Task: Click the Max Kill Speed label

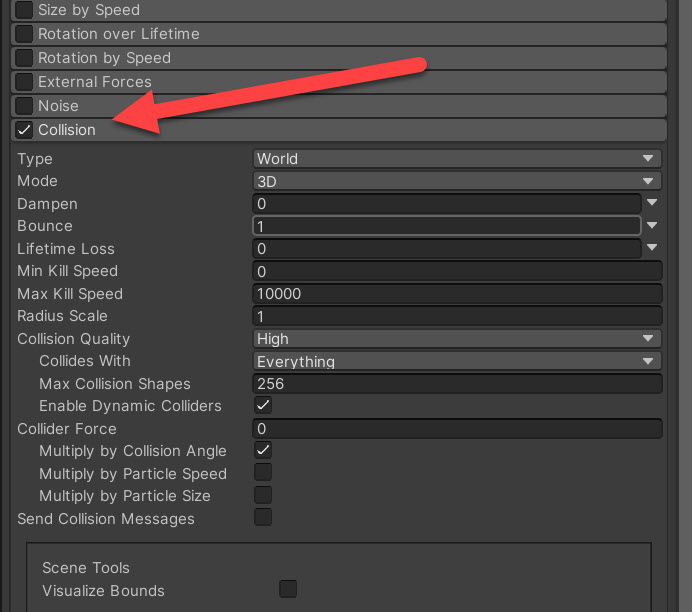Action: 70,294
